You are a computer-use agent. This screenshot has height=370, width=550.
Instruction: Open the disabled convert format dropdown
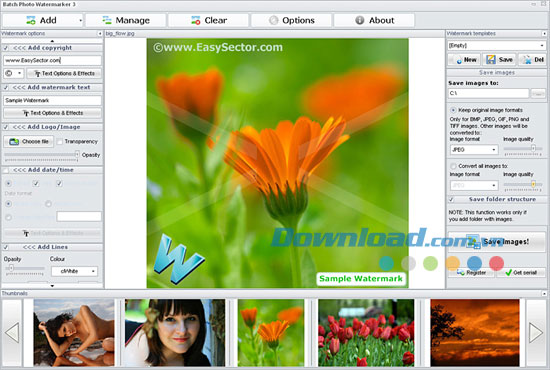click(474, 185)
